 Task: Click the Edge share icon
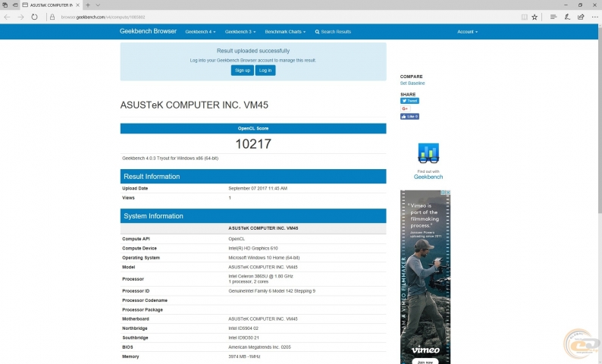click(x=581, y=17)
